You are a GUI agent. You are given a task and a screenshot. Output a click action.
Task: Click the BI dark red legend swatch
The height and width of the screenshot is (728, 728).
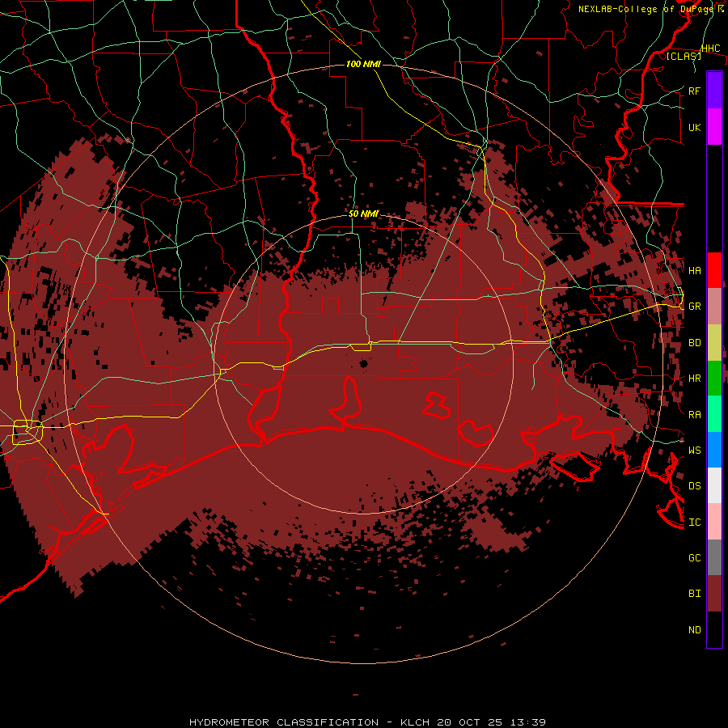click(714, 594)
